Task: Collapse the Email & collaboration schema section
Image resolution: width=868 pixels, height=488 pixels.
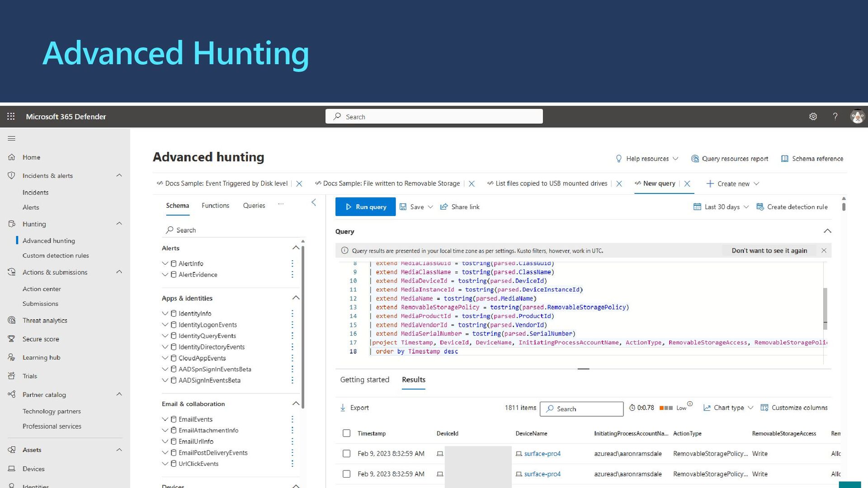Action: [x=296, y=404]
